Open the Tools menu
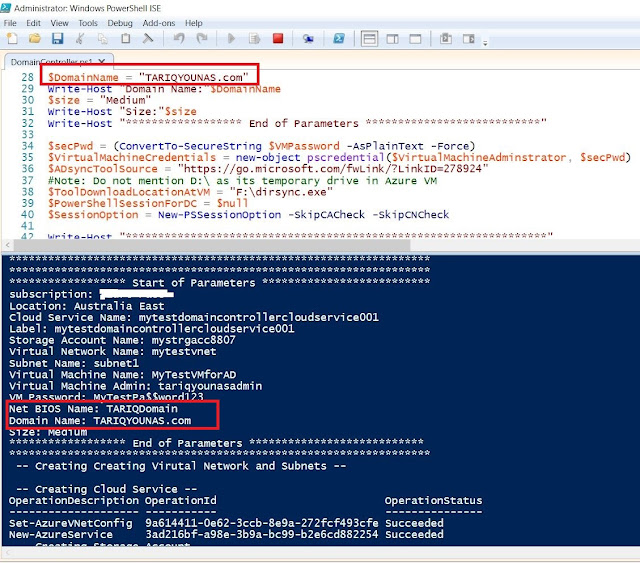Screen dimensions: 640x563 tap(88, 23)
